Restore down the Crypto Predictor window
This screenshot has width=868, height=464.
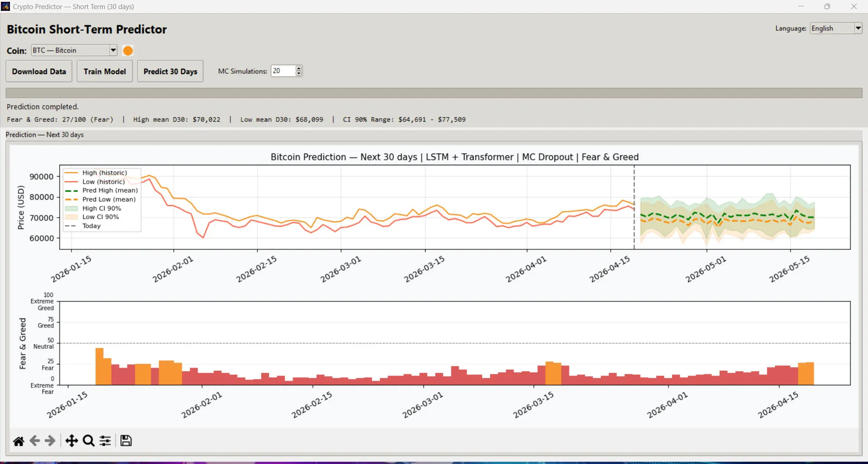coord(827,6)
